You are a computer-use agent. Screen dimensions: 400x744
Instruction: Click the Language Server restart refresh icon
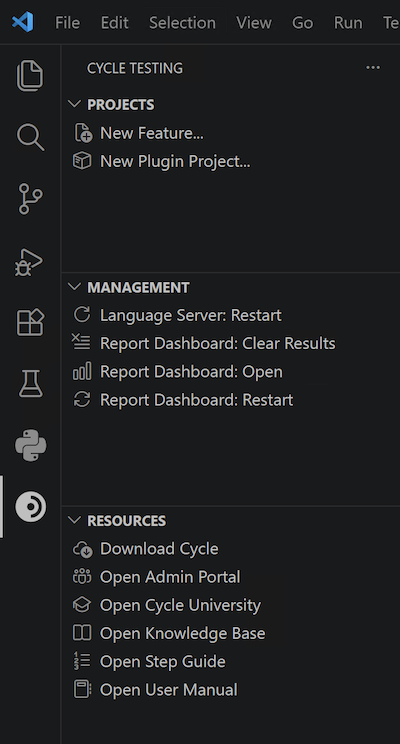(x=82, y=315)
